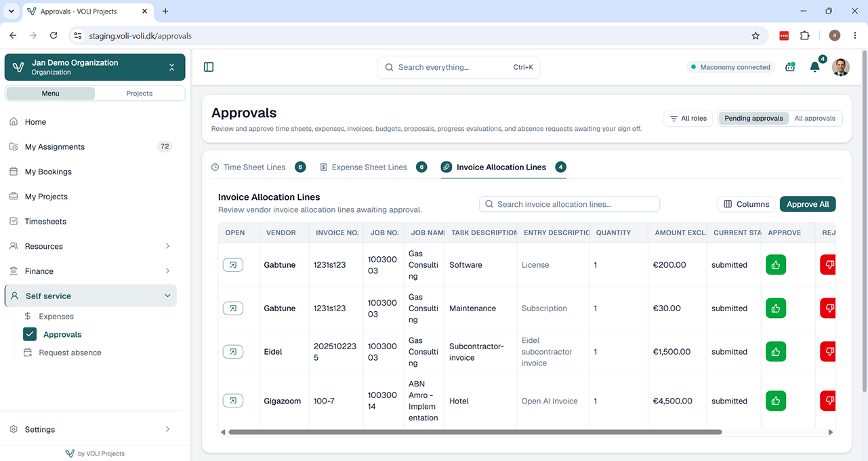This screenshot has width=868, height=461.
Task: Go back in browser history
Action: (13, 35)
